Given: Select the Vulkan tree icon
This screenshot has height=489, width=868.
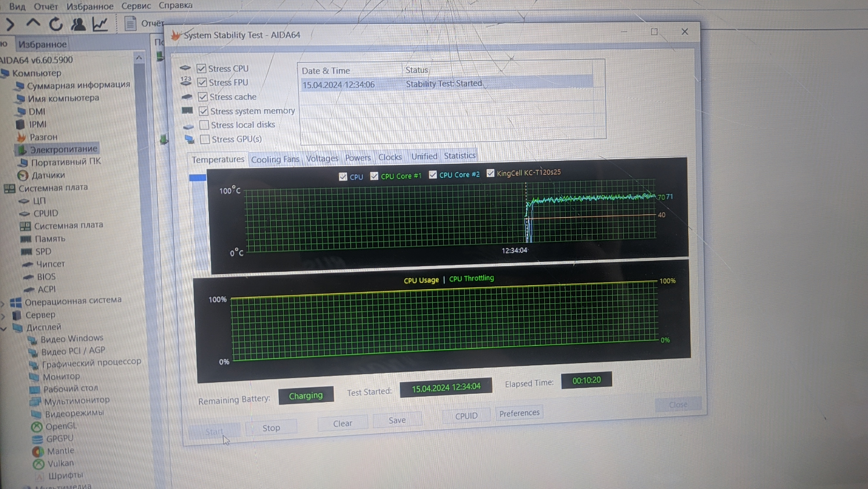Looking at the screenshot, I should 38,464.
